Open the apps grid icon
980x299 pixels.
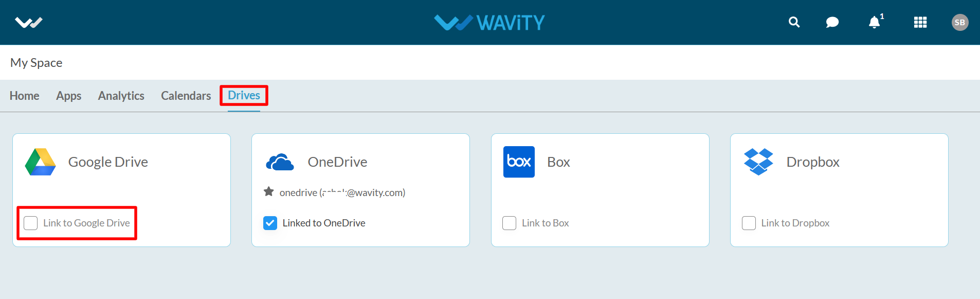point(920,22)
